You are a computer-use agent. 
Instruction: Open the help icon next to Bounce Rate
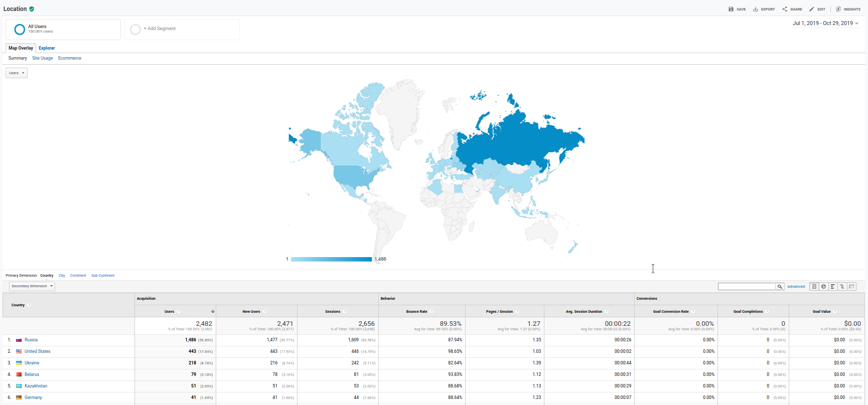pos(431,311)
